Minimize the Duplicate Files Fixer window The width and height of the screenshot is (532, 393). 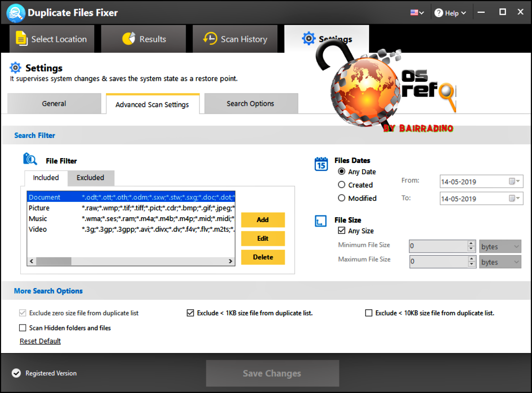click(x=481, y=12)
